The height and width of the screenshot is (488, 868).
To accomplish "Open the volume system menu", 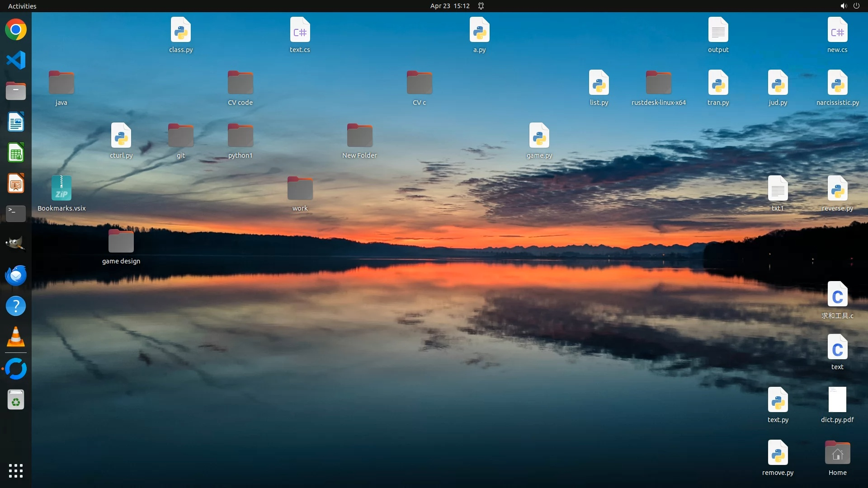I will 843,6.
